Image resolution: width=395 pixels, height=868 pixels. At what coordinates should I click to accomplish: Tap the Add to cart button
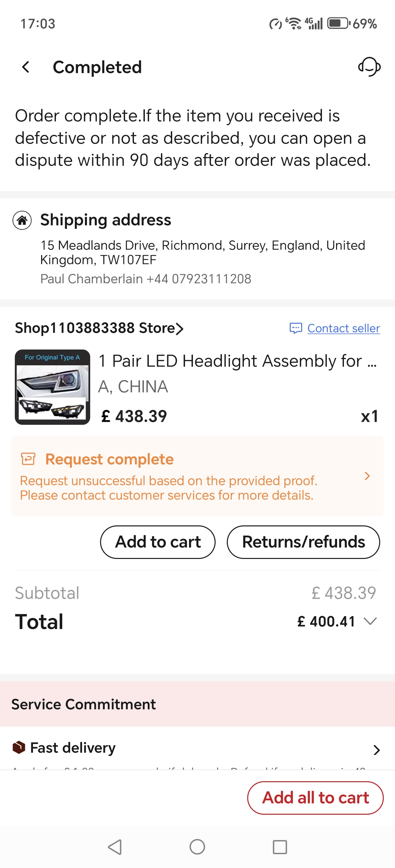pos(158,542)
